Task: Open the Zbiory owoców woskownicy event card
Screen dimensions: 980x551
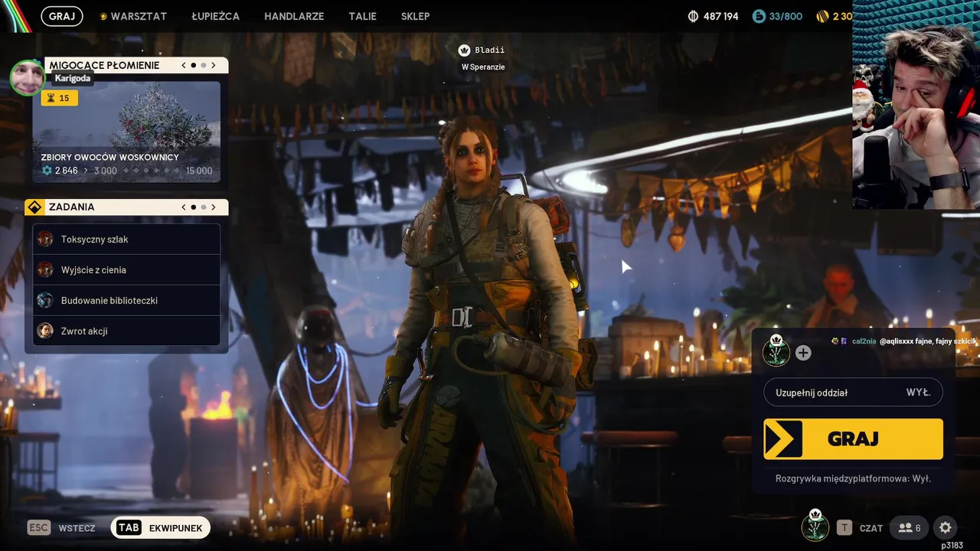Action: click(126, 132)
